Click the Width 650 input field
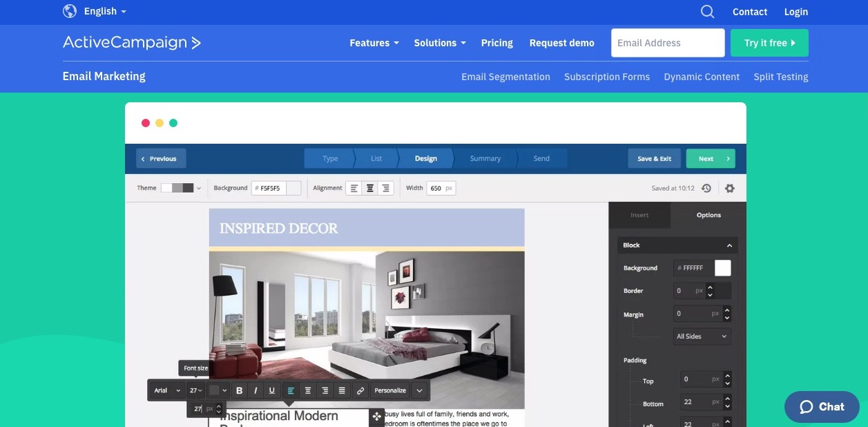 point(441,188)
